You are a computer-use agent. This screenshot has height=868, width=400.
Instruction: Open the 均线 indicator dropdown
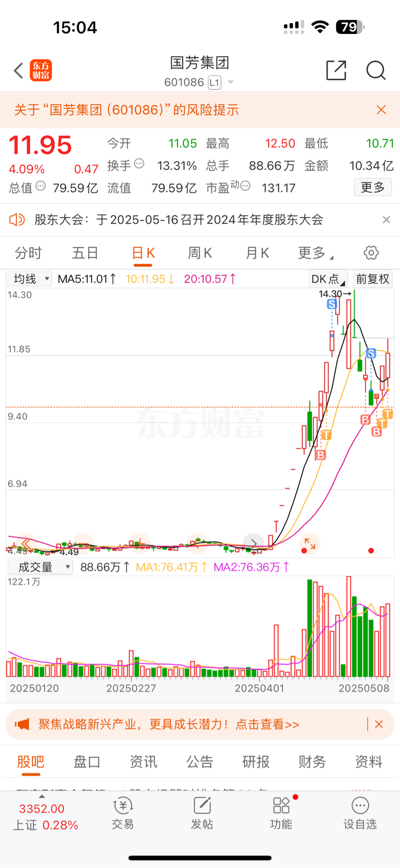(x=29, y=279)
